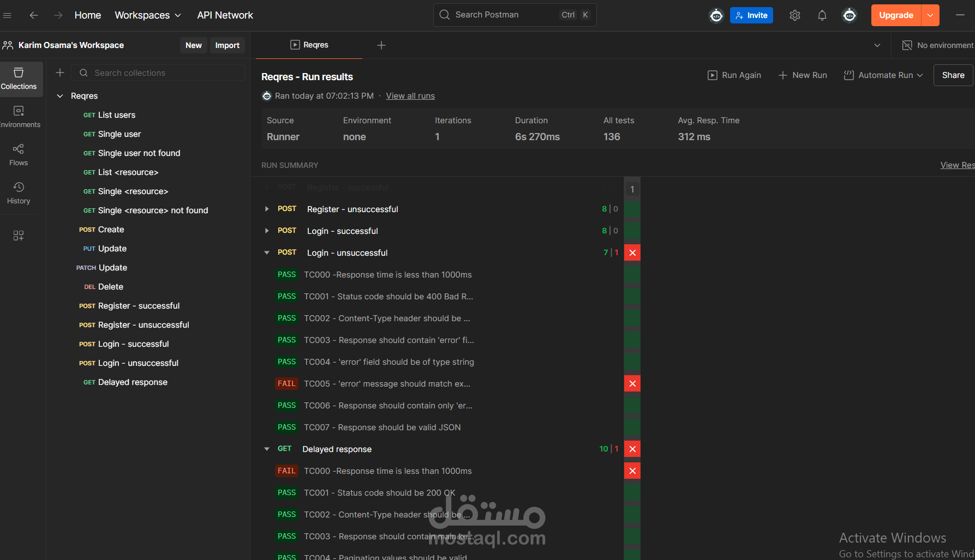Image resolution: width=975 pixels, height=560 pixels.
Task: Collapse the Reqres collection folder
Action: coord(60,96)
